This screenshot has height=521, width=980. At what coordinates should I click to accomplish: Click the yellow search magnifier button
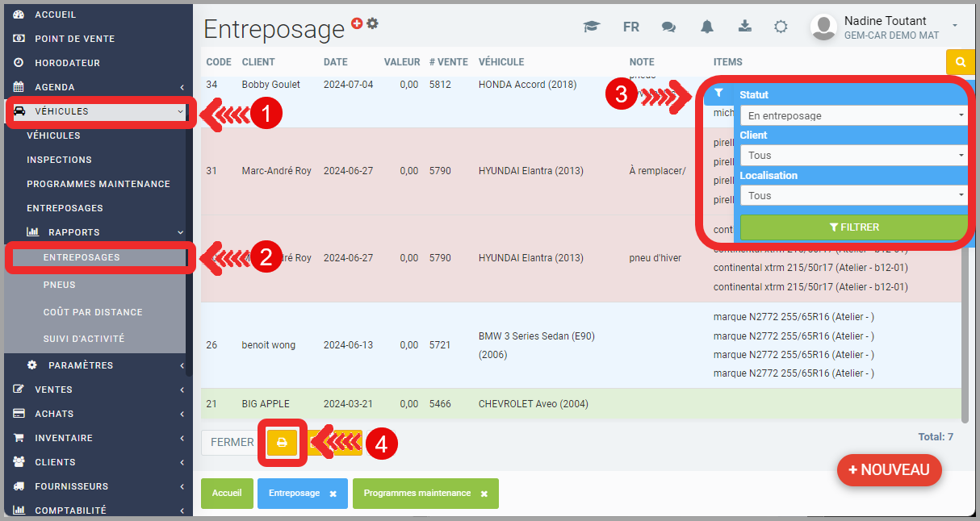tap(960, 62)
